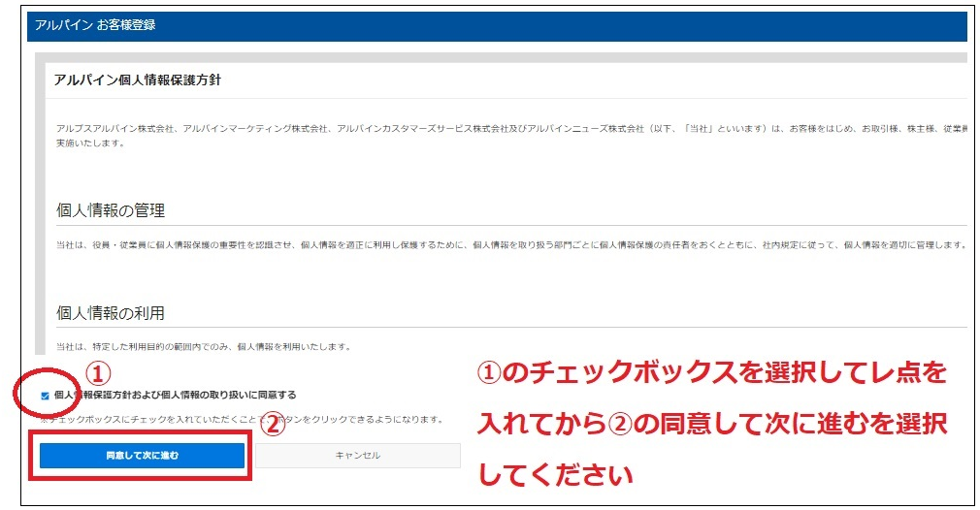Click the red ① marker near the checkbox
This screenshot has width=980, height=510.
pyautogui.click(x=100, y=373)
